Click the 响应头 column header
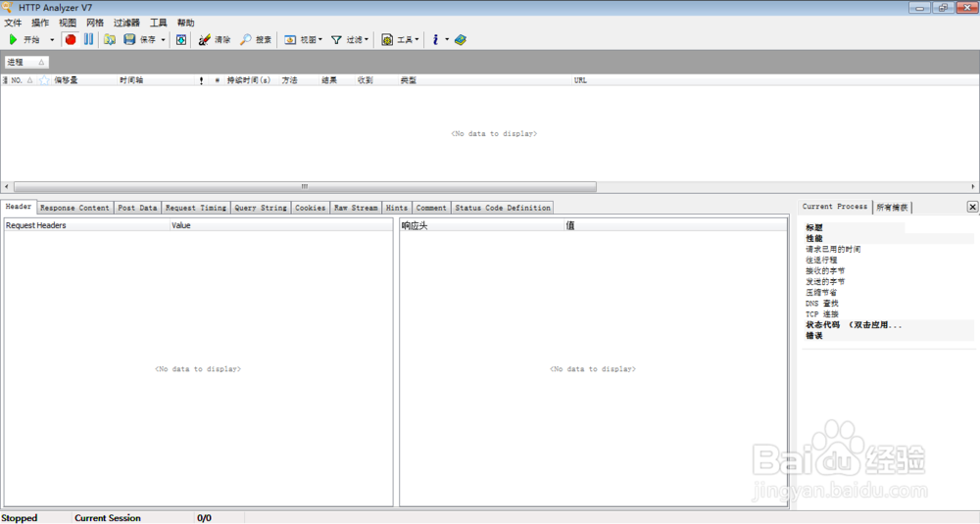This screenshot has width=980, height=524. (482, 225)
